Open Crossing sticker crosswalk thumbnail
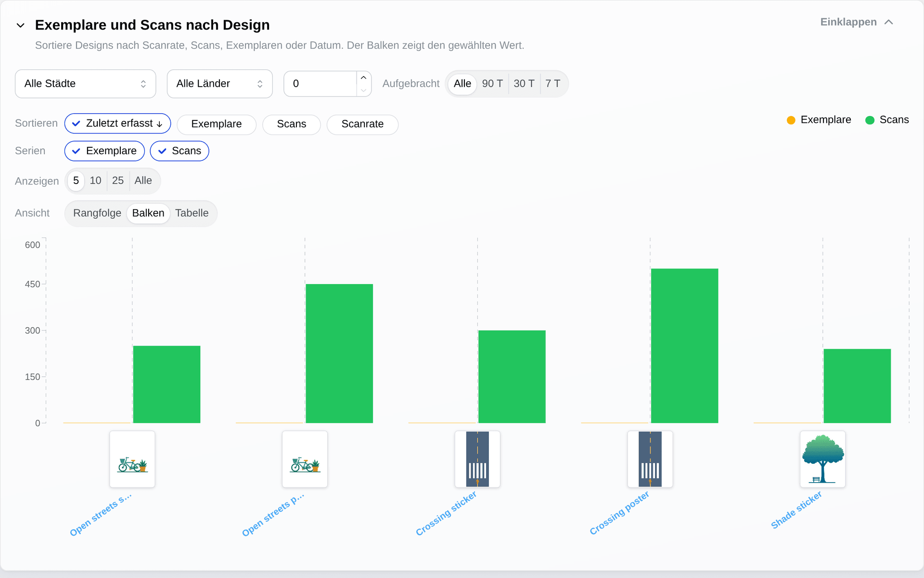 pos(477,459)
